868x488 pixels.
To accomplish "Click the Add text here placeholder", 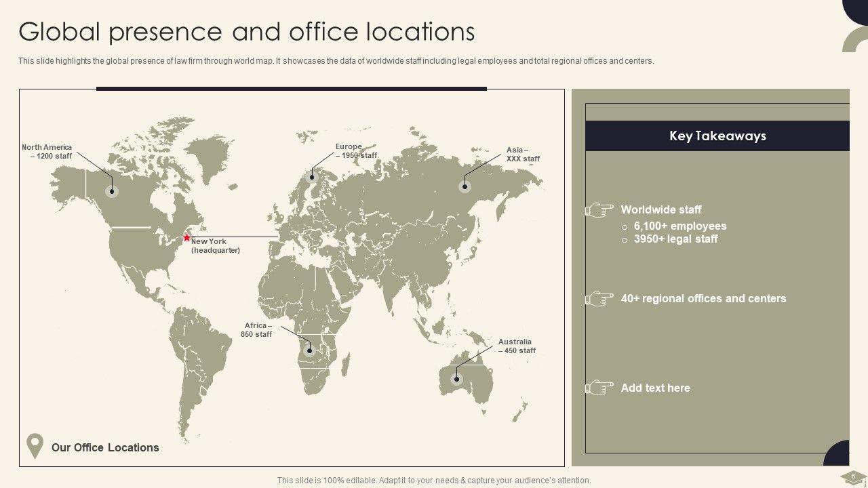I will pos(655,388).
